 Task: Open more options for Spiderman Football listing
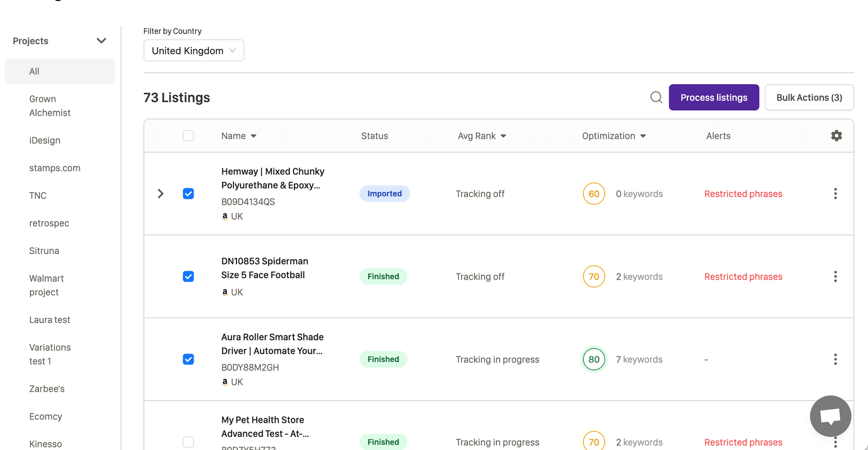(x=835, y=276)
